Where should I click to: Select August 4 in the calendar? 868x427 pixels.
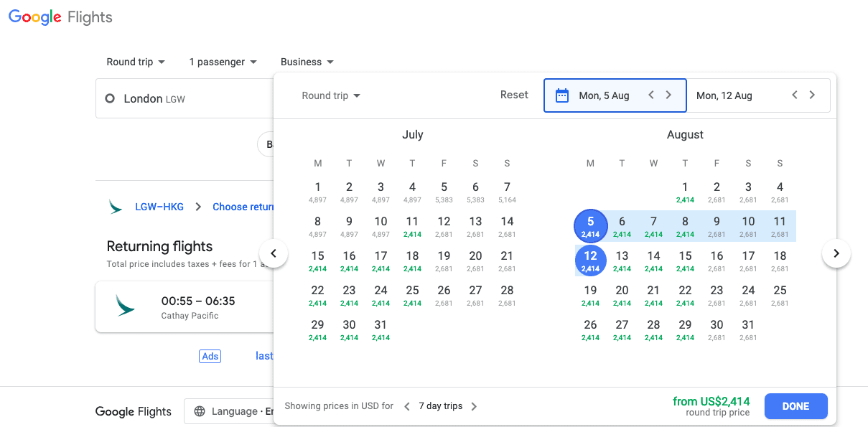(780, 192)
